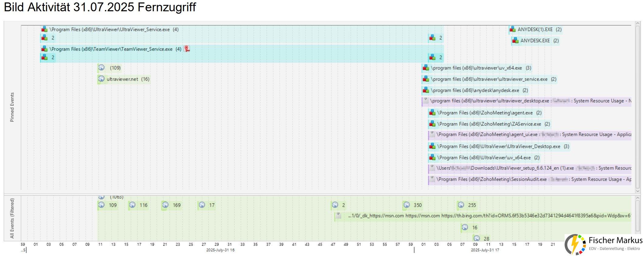
Task: Click the ultraviewer_desktop.exe resource usage icon
Action: point(426,100)
